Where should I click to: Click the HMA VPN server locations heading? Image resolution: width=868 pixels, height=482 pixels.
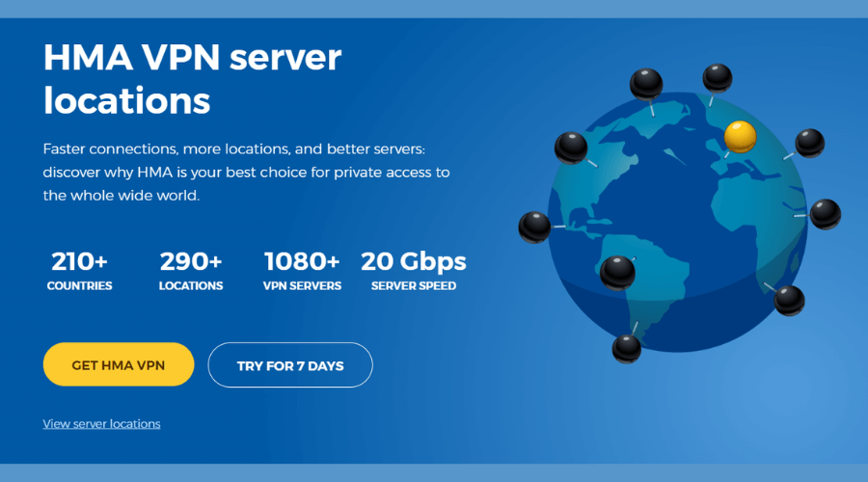[192, 78]
